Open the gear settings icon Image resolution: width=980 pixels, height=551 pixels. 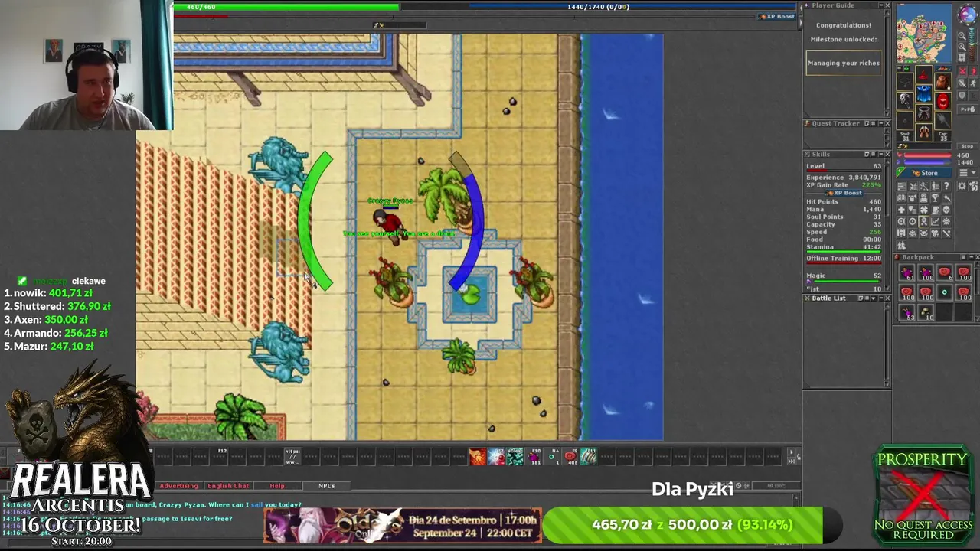[962, 186]
